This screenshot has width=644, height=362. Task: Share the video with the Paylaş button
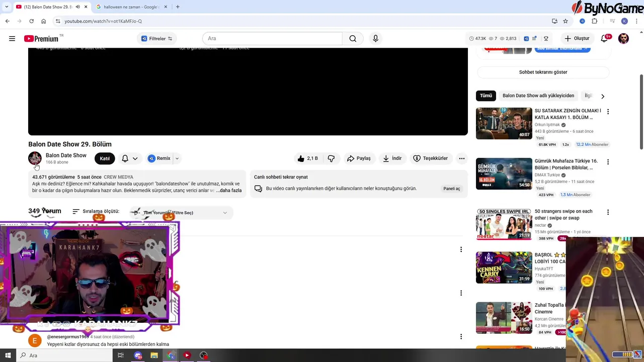point(359,158)
